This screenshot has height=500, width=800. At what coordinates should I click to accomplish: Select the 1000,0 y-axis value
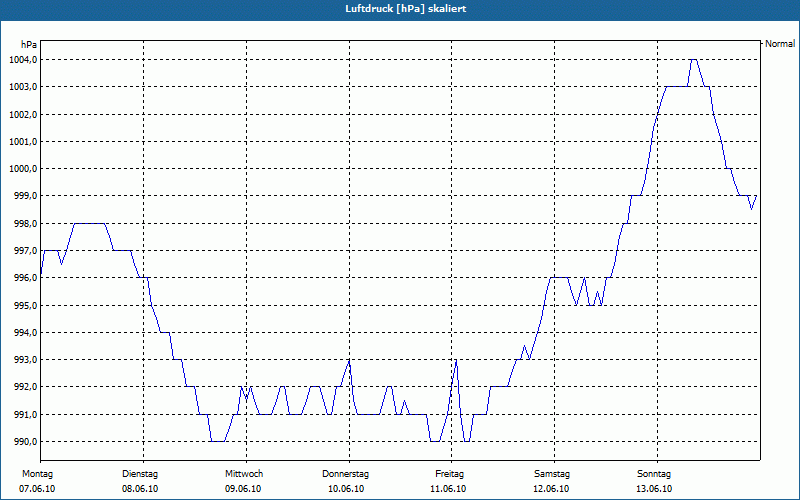[22, 169]
